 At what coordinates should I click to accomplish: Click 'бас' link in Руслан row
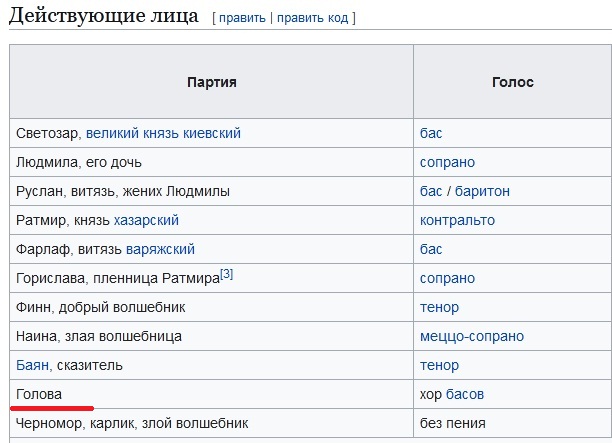431,191
